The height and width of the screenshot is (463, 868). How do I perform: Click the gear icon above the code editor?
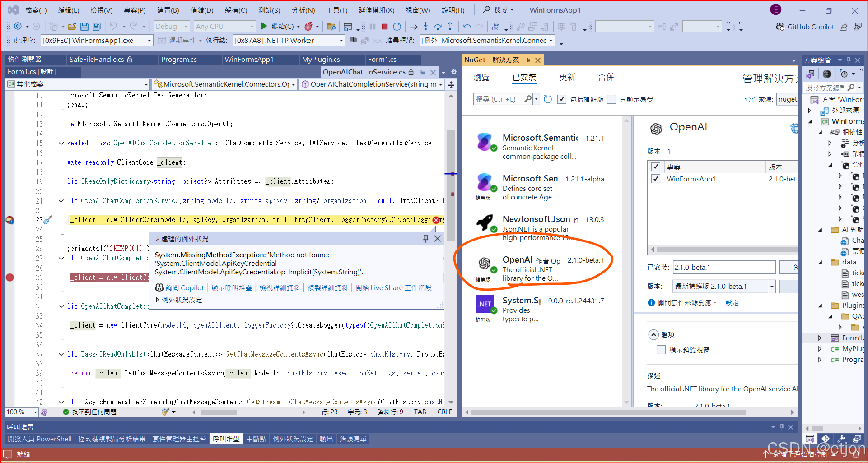(454, 72)
